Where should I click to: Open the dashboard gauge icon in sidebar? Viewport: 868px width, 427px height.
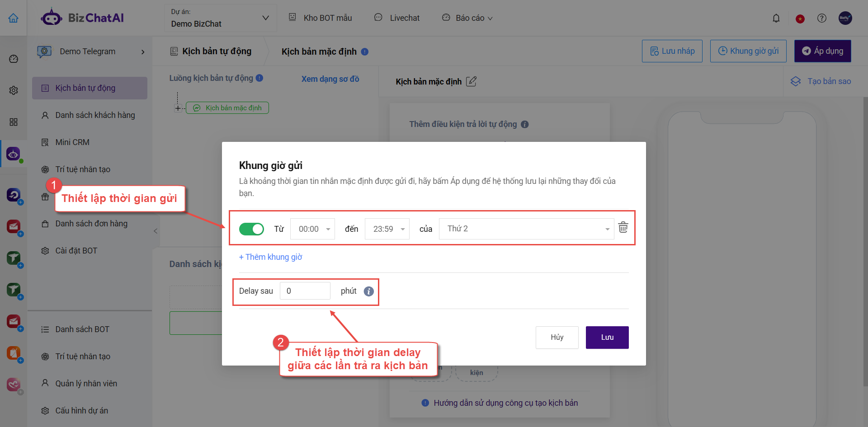tap(14, 59)
